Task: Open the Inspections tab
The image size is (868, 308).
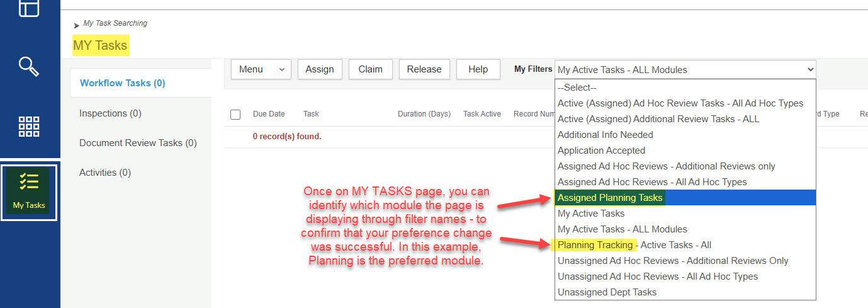Action: tap(110, 113)
